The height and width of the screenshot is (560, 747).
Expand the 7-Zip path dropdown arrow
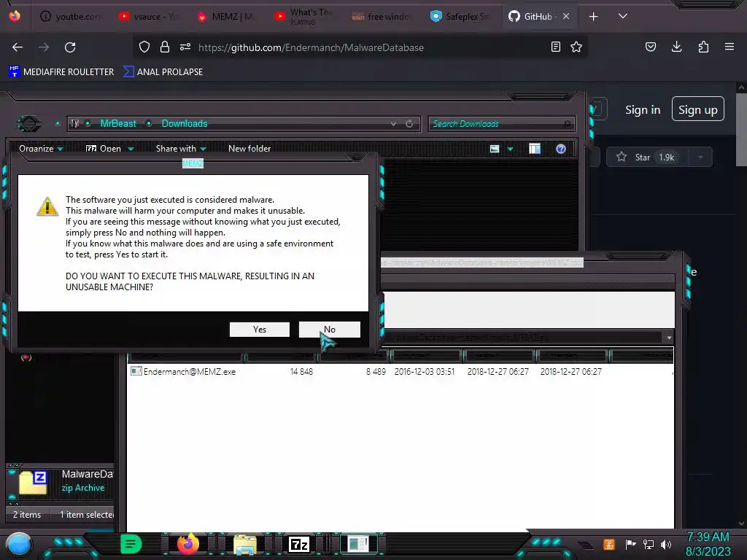coord(669,337)
